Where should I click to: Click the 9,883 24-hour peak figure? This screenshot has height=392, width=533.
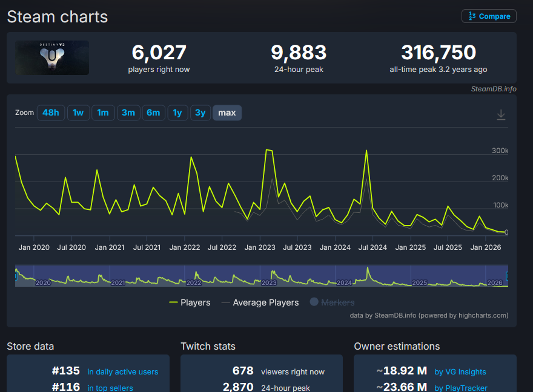point(299,53)
